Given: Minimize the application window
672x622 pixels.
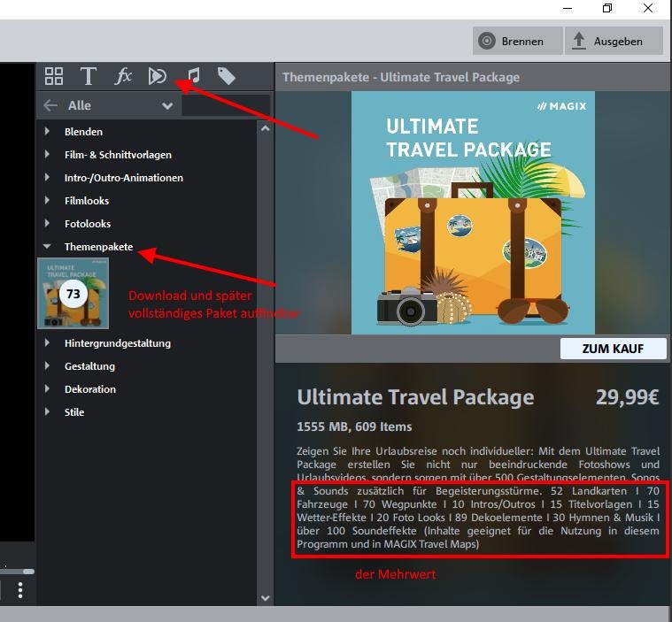Looking at the screenshot, I should (568, 8).
